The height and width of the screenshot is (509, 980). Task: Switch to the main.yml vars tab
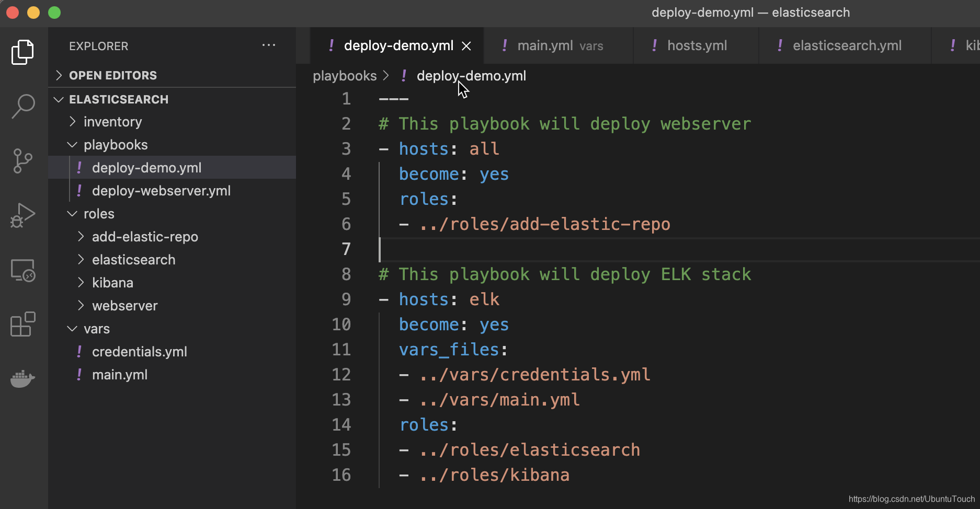coord(558,46)
